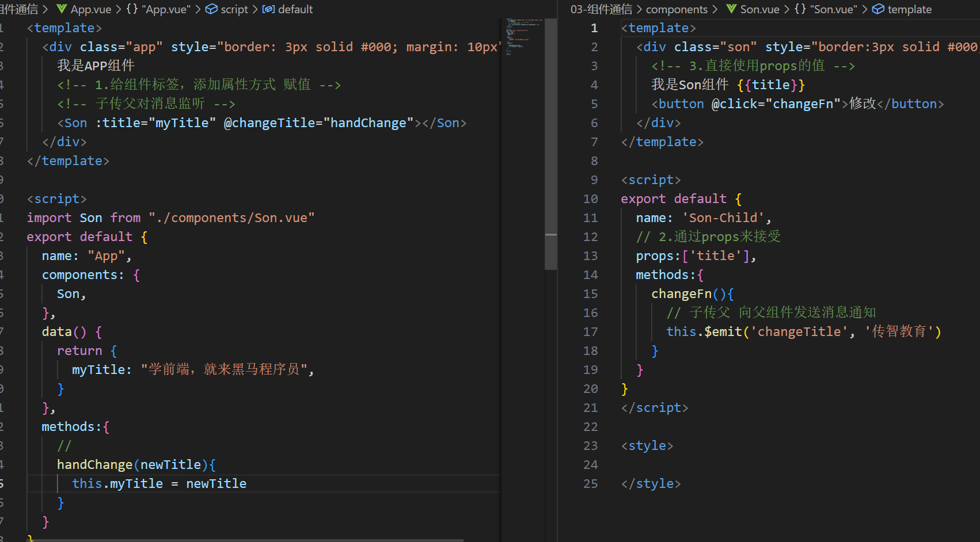Click the braces icon beside "Son.vue" breadcrumb
980x542 pixels.
(x=800, y=9)
